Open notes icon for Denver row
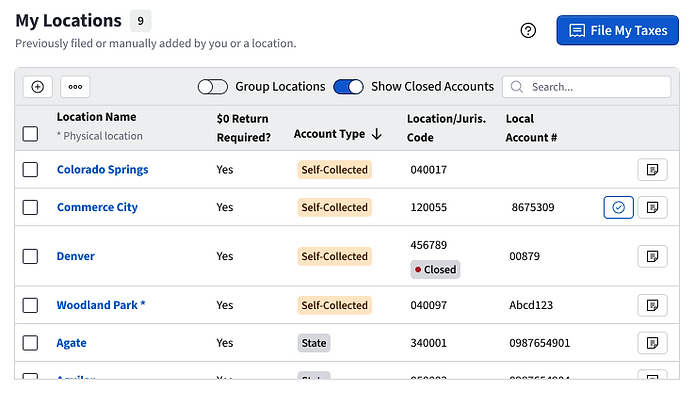 652,256
